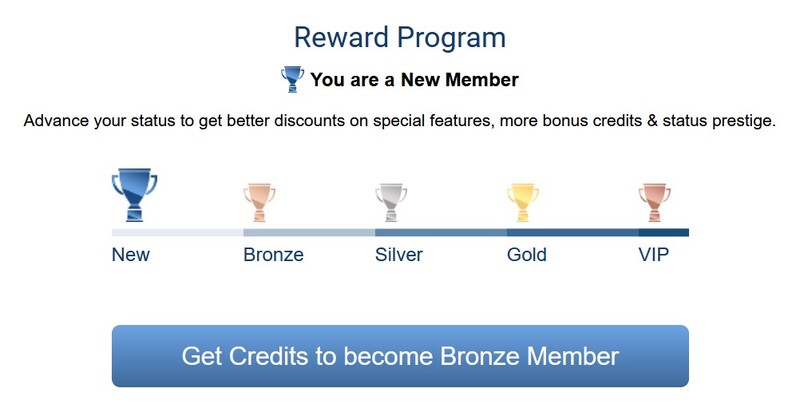This screenshot has width=800, height=416.
Task: Click the Gold status label
Action: pyautogui.click(x=527, y=254)
